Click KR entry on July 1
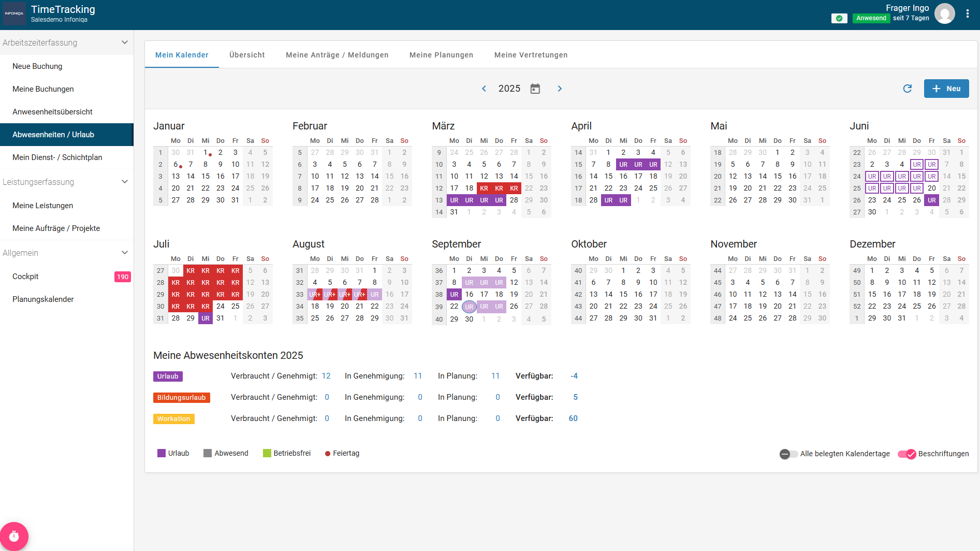This screenshot has height=551, width=980. pos(191,270)
